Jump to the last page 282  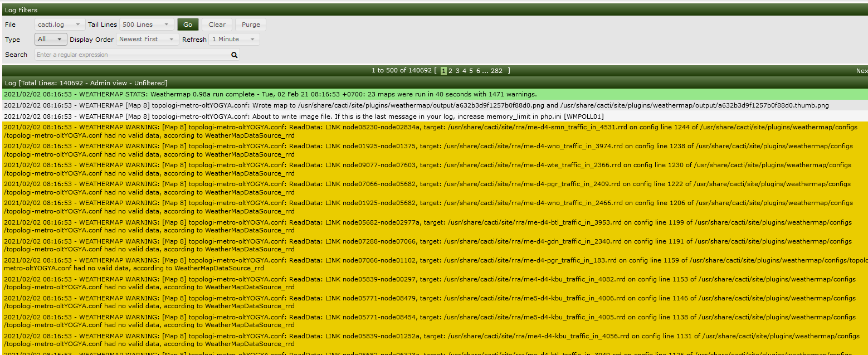coord(498,71)
